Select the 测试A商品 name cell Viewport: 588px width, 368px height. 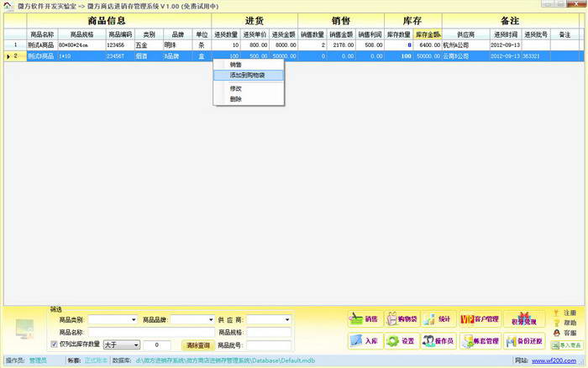[42, 45]
